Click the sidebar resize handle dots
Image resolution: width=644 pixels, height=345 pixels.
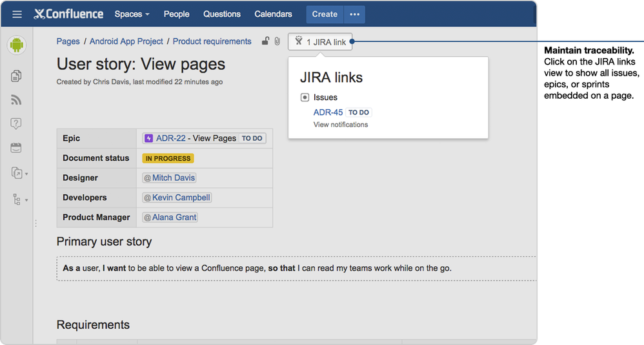(35, 224)
